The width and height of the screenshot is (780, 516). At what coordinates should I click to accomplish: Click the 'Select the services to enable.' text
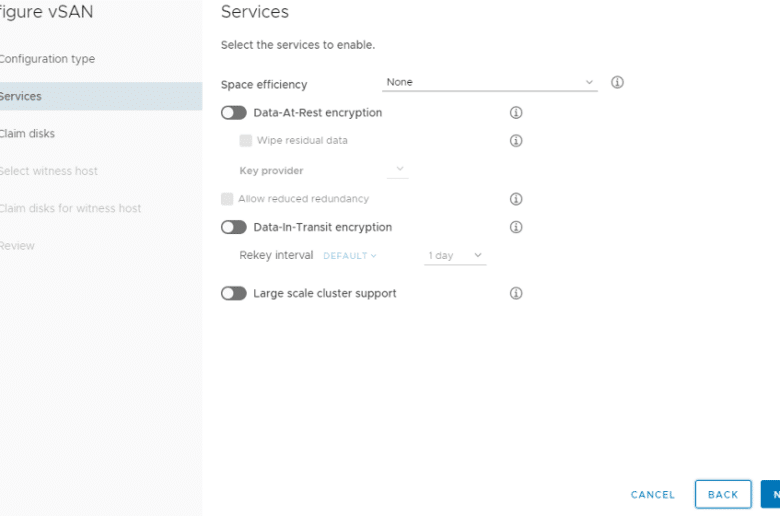point(298,45)
